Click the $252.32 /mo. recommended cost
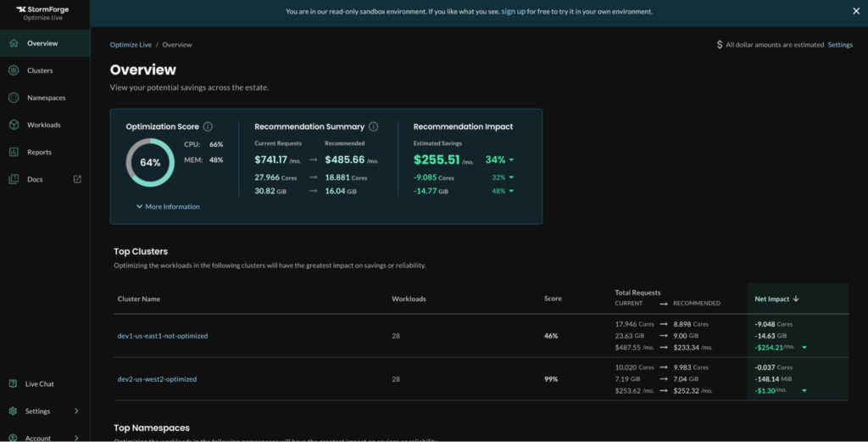The height and width of the screenshot is (442, 868). 693,391
